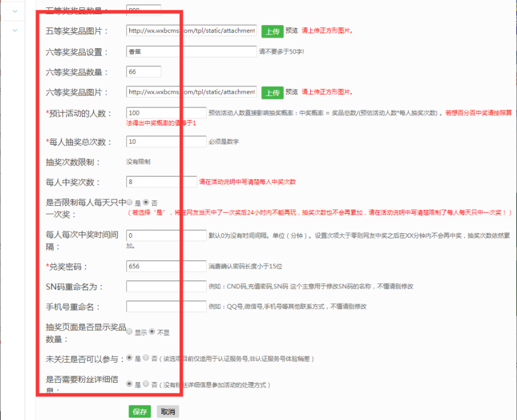Save the form with 保存 button
This screenshot has height=420, width=517.
pyautogui.click(x=140, y=411)
